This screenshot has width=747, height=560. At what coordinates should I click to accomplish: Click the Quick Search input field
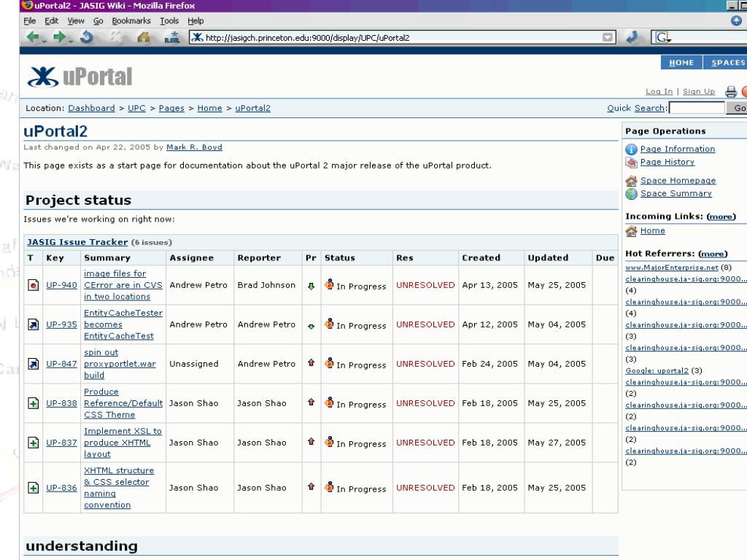[x=697, y=108]
